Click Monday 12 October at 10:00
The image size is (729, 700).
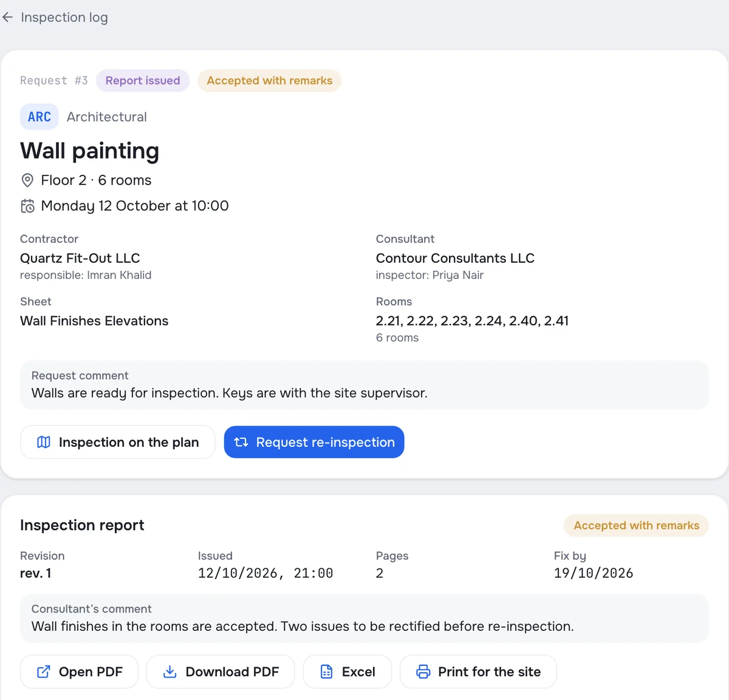pos(135,206)
